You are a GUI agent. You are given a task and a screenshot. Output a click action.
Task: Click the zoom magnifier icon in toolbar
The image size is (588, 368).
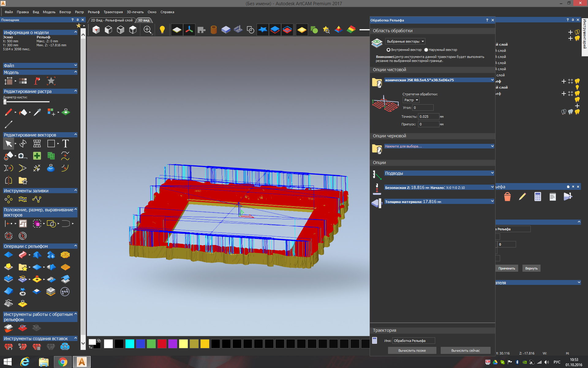pos(147,30)
